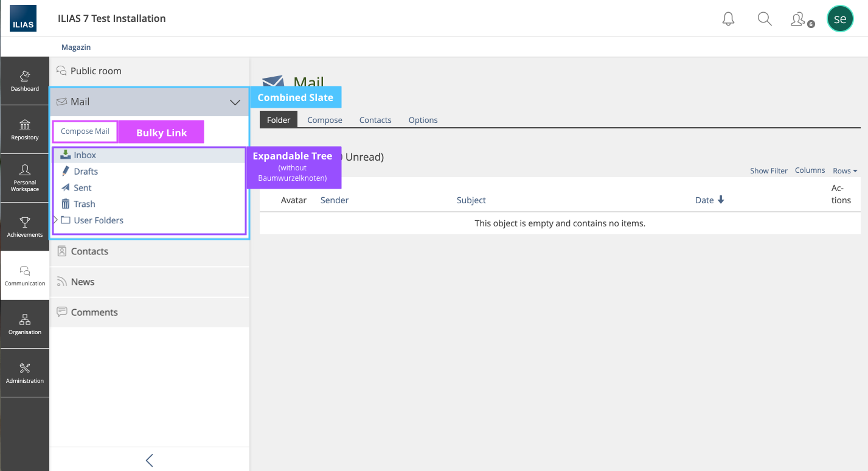The width and height of the screenshot is (868, 471).
Task: Switch to the Compose tab
Action: click(x=325, y=120)
